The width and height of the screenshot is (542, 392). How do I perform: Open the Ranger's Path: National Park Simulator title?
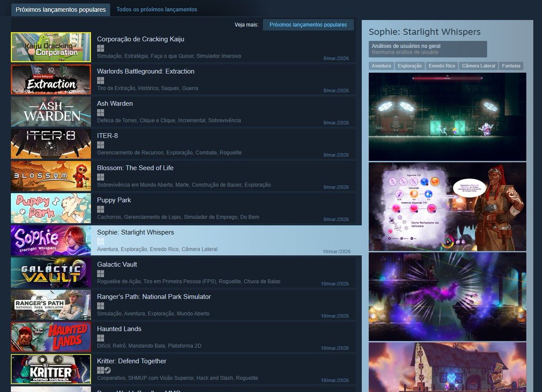pos(154,296)
